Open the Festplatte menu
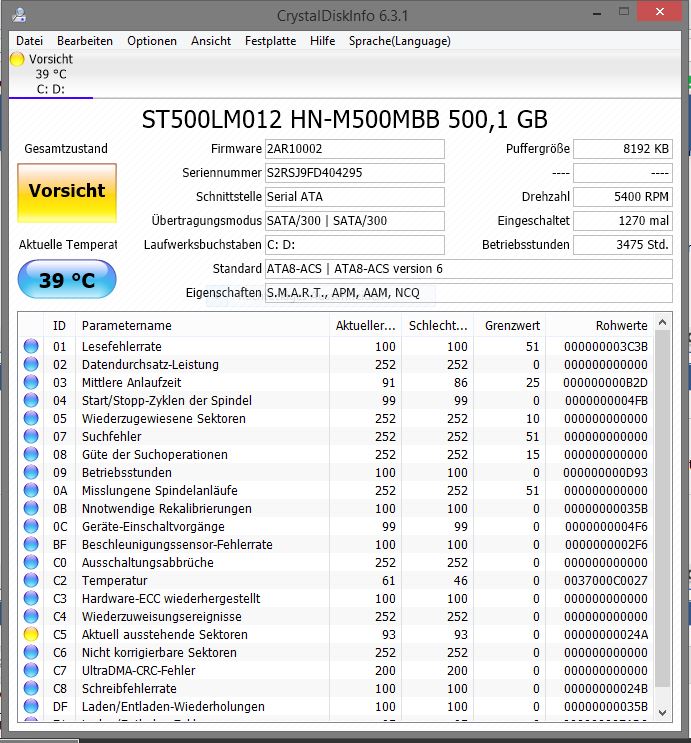The image size is (691, 743). tap(270, 41)
